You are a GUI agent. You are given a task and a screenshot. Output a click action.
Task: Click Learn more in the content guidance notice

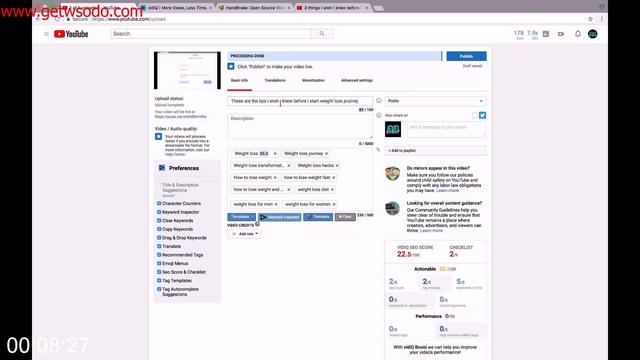coord(431,231)
